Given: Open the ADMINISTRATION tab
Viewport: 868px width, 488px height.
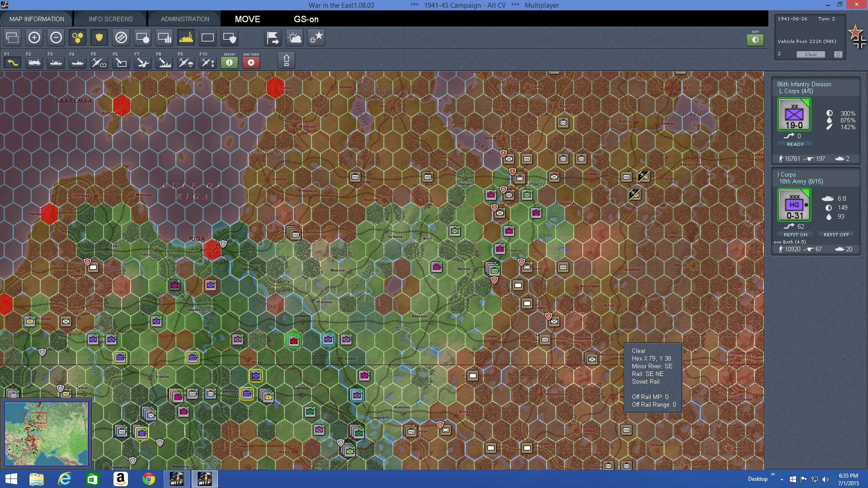Looking at the screenshot, I should (185, 19).
